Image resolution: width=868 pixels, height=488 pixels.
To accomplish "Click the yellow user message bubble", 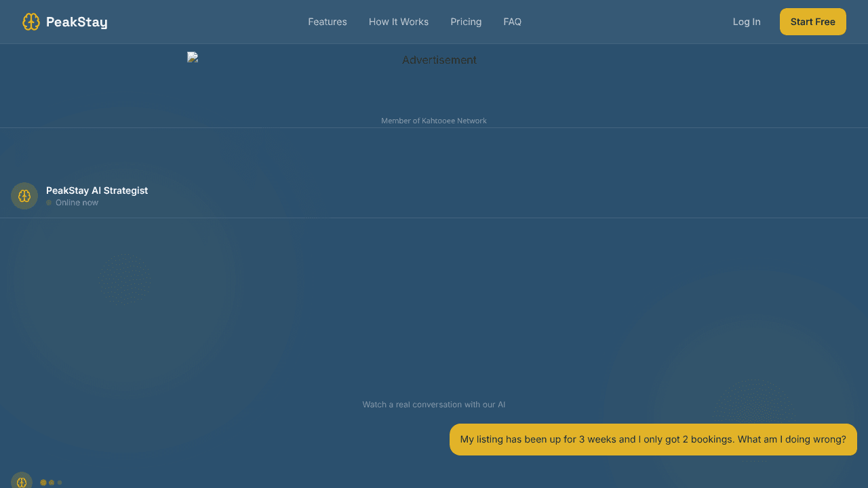I will pos(653,440).
